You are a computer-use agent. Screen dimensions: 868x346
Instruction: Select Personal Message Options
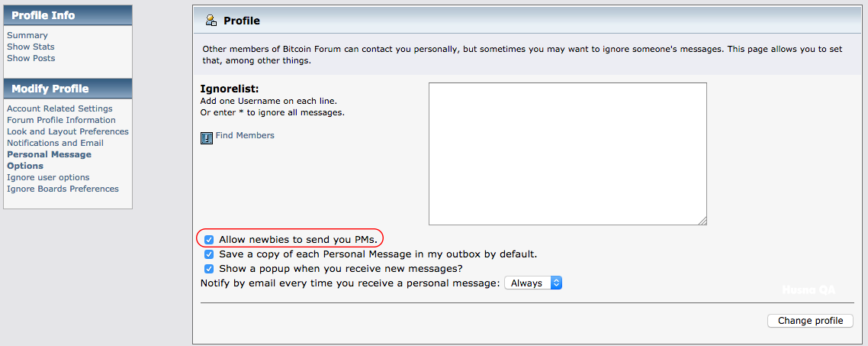click(x=50, y=160)
